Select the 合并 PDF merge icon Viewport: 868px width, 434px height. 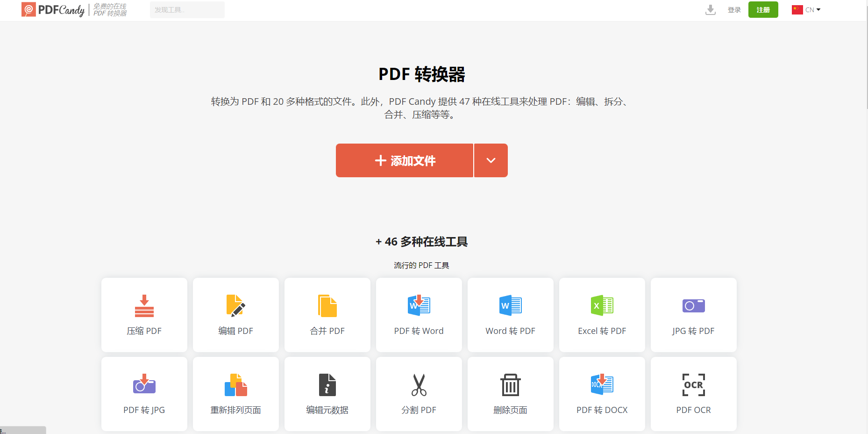click(327, 306)
